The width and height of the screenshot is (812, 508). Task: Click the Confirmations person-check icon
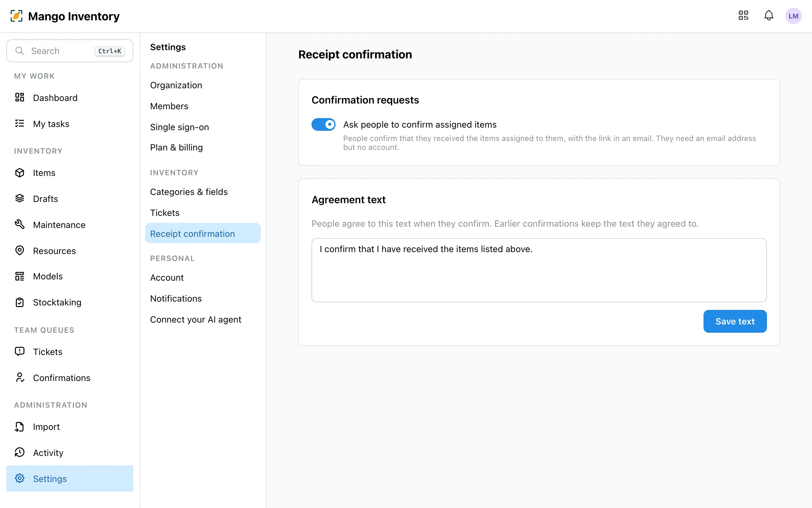point(19,377)
